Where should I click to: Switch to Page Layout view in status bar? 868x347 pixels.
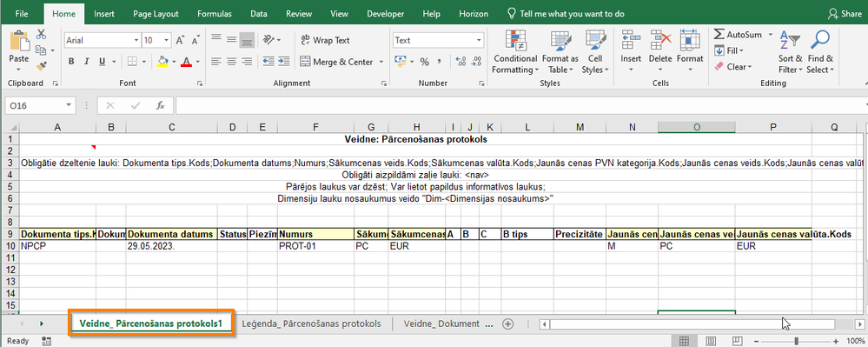click(x=711, y=340)
